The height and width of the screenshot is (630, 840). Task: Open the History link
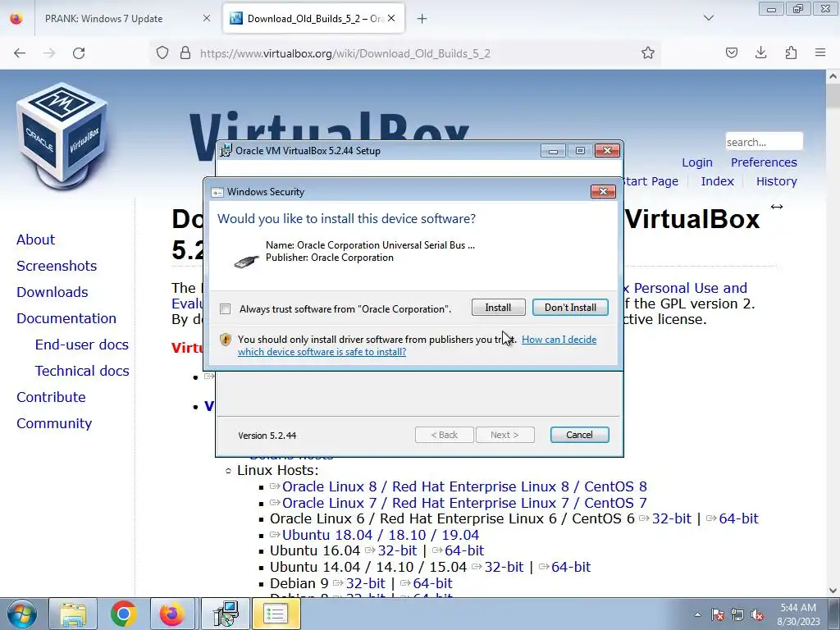776,181
